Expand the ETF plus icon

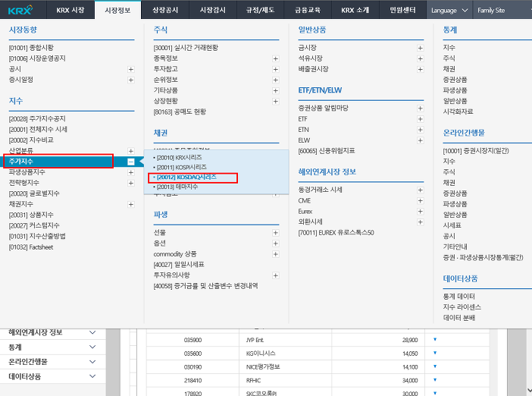click(420, 119)
